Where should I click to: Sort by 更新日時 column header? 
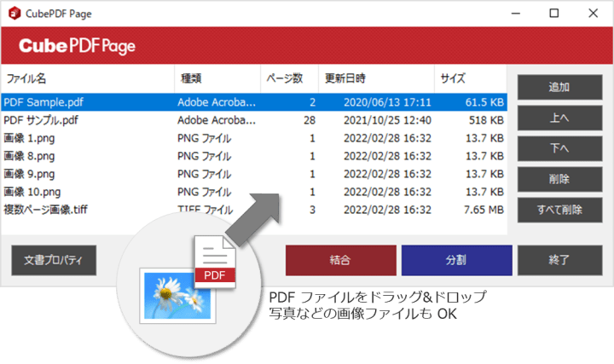tap(376, 78)
